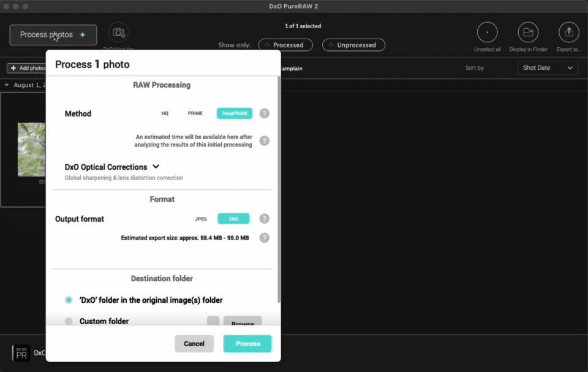Click the Export to icon

[x=569, y=32]
